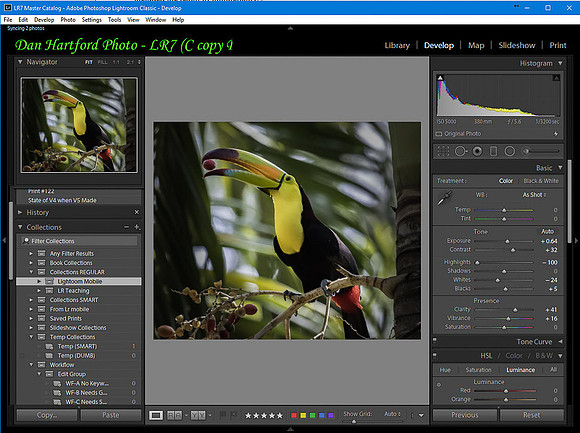Click the Filter Collections search icon

coord(26,241)
